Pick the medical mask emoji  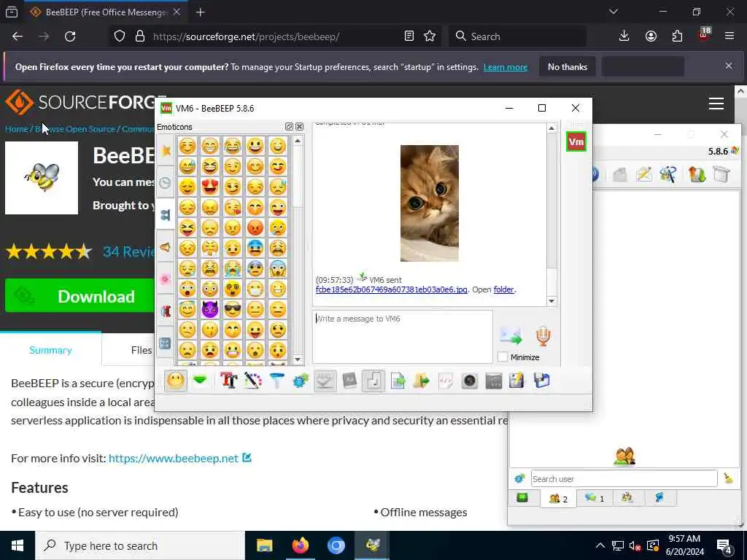click(x=255, y=289)
